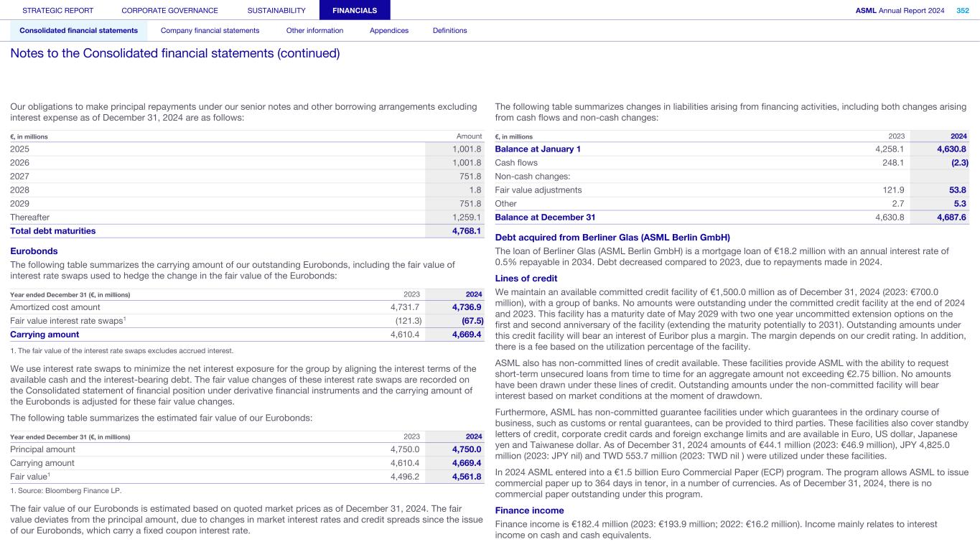Open Consolidated financial statements sub-tab
This screenshot has width=980, height=552.
pos(78,31)
